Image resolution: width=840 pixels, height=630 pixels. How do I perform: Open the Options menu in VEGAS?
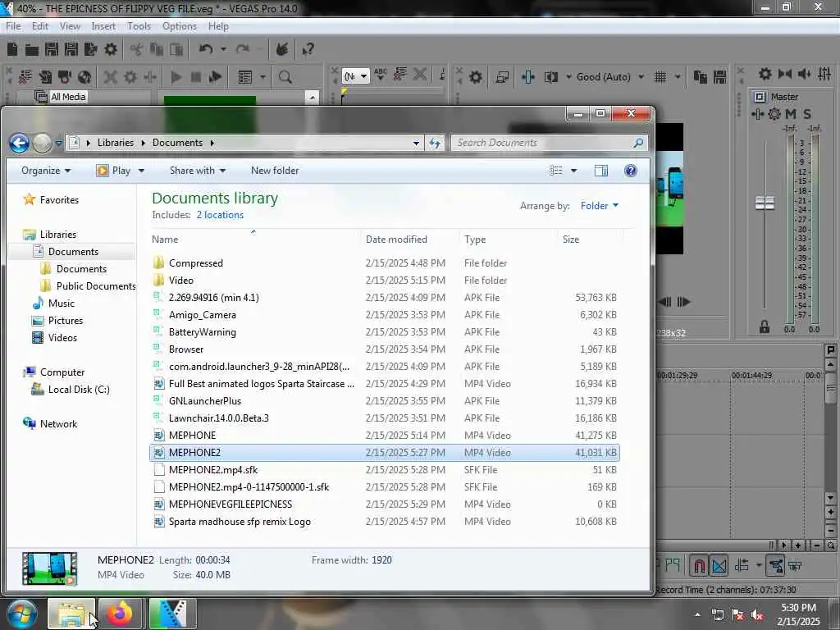tap(180, 25)
